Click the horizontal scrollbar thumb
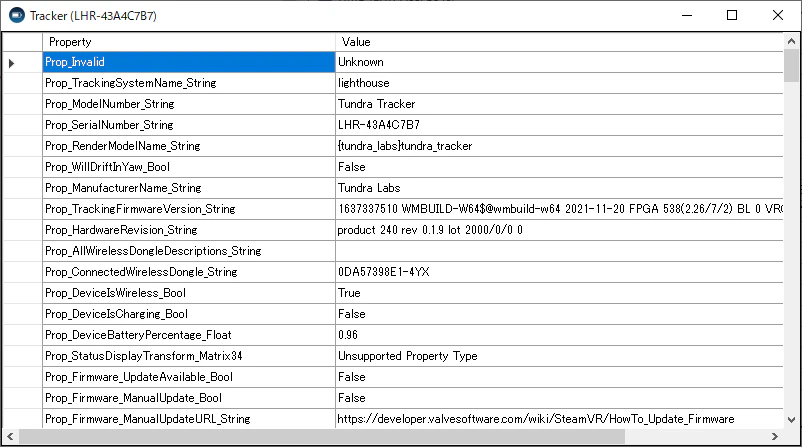This screenshot has height=447, width=802. click(x=322, y=436)
